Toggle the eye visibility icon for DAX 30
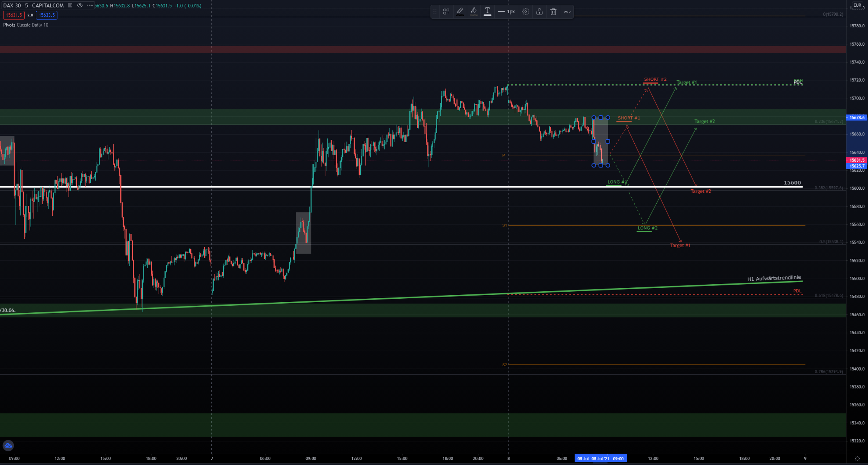 click(x=80, y=5)
